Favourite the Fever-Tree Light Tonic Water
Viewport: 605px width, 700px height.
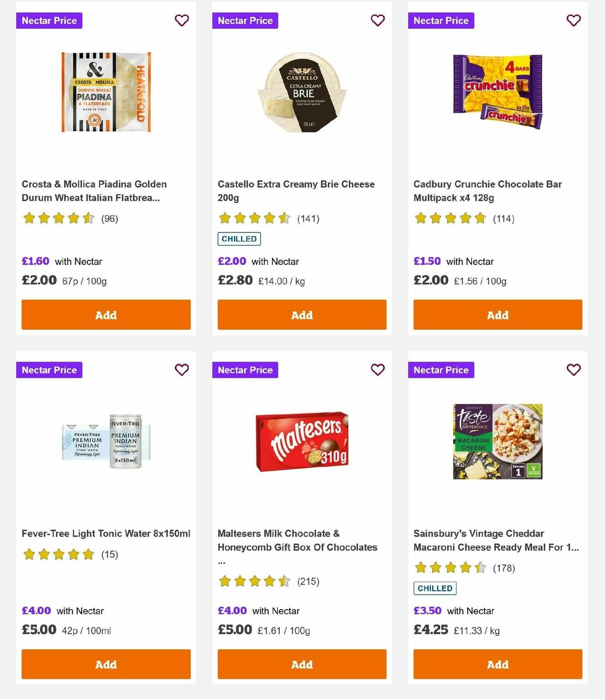[181, 370]
